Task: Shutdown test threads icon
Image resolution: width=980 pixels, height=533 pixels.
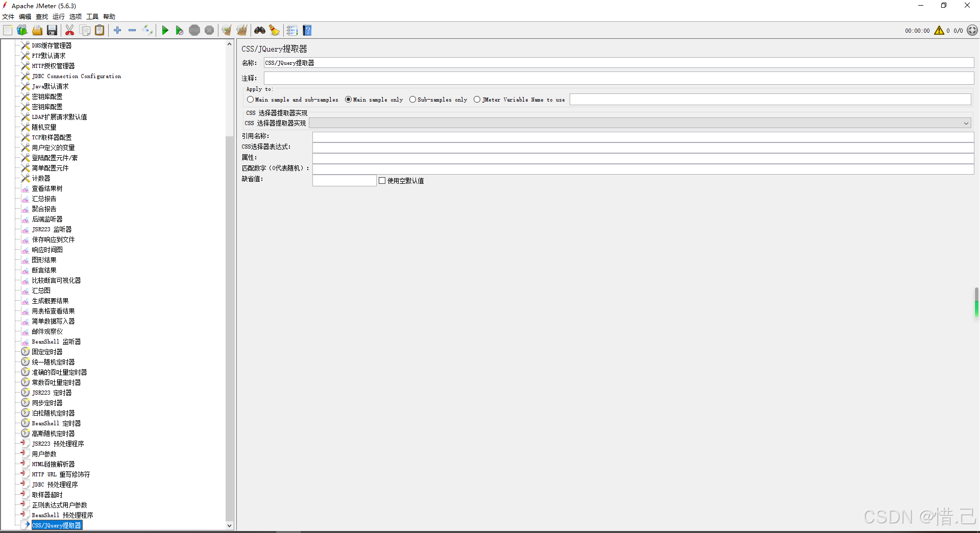Action: click(x=209, y=31)
